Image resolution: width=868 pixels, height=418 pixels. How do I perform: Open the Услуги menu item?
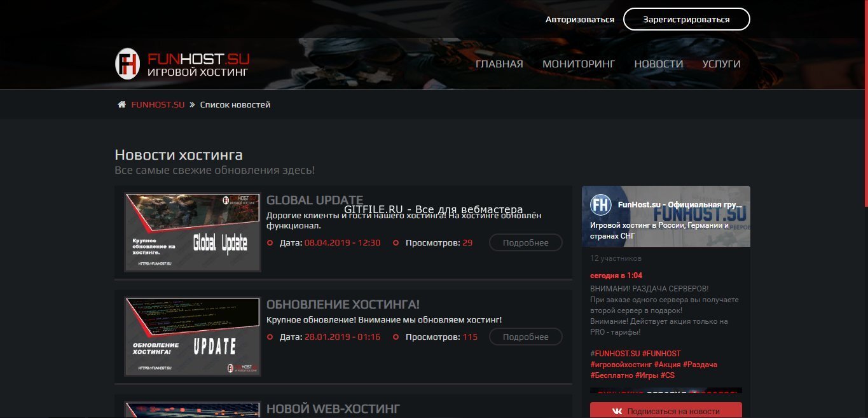point(722,64)
